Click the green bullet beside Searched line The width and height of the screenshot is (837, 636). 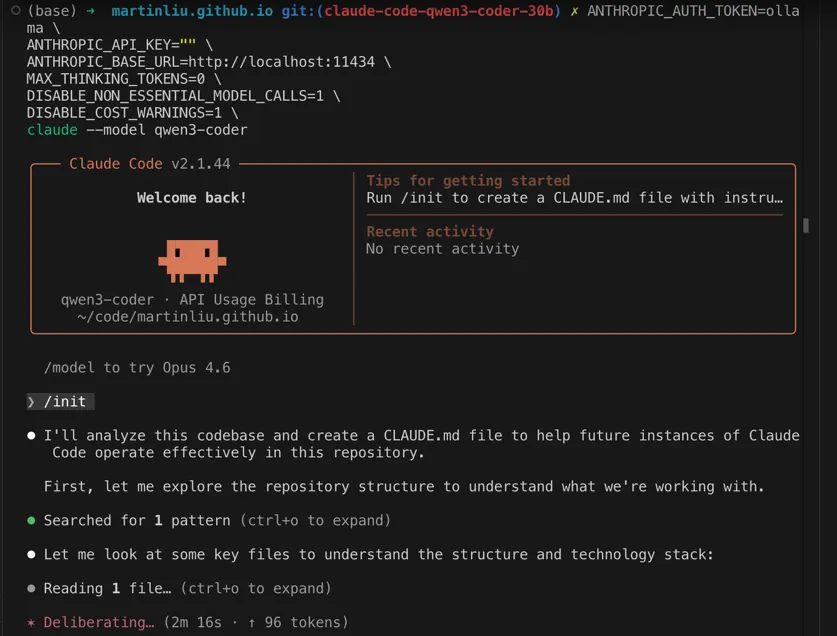[x=32, y=520]
